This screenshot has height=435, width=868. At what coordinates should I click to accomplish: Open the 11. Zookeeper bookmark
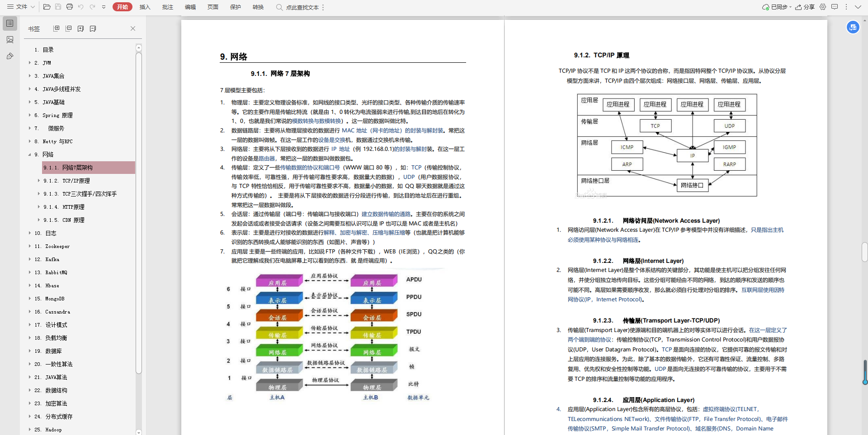tap(52, 246)
